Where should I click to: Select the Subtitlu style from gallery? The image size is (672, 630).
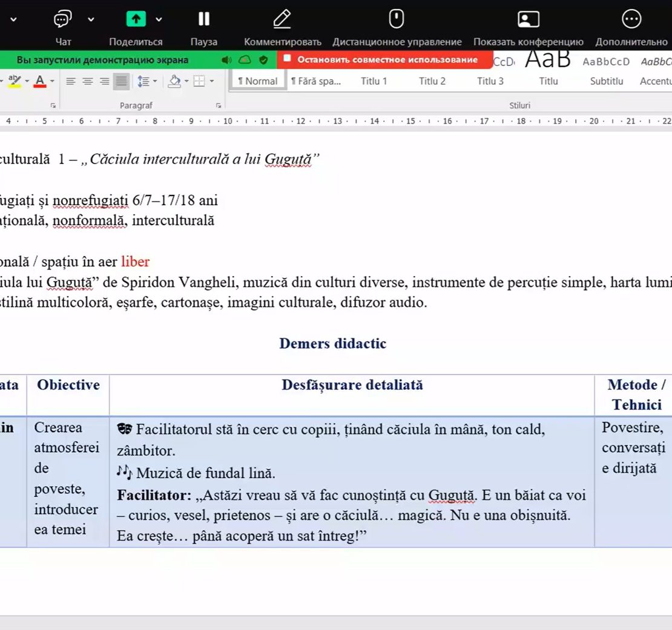coord(606,81)
